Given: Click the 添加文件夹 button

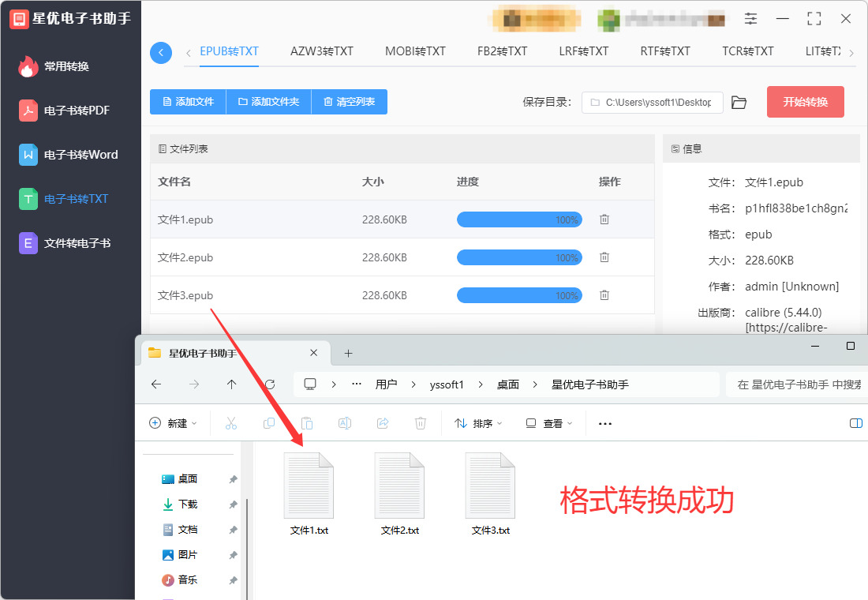Looking at the screenshot, I should (269, 102).
